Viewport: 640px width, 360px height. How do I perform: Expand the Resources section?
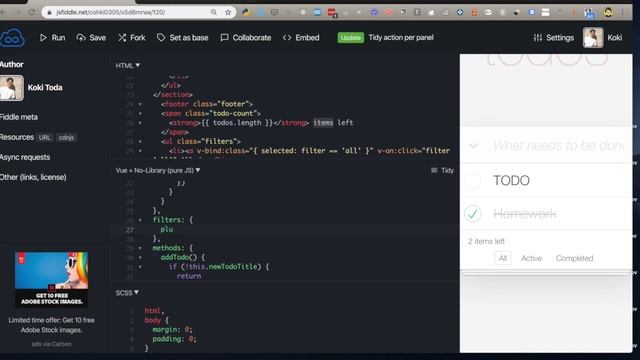[x=17, y=137]
